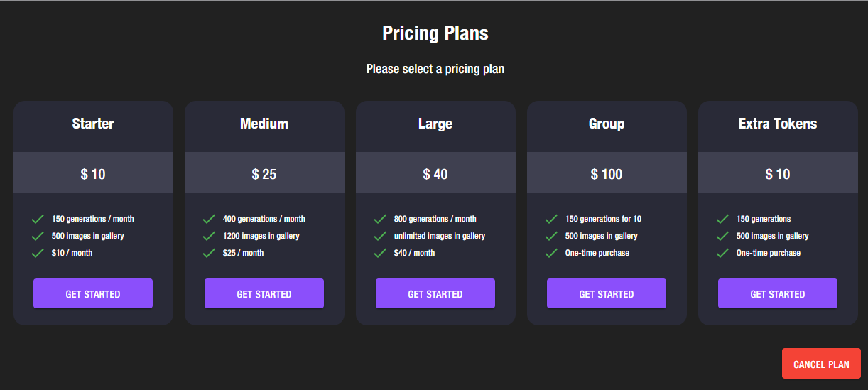Image resolution: width=868 pixels, height=390 pixels.
Task: Click checkmark next to 800 generations / month
Action: click(381, 219)
